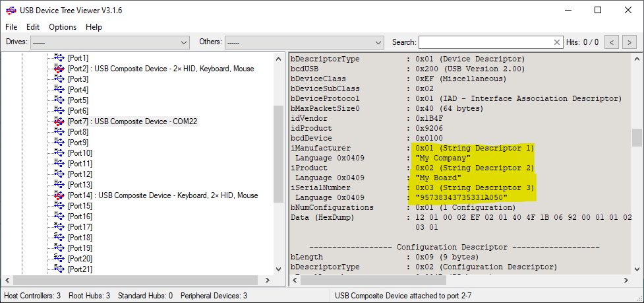This screenshot has width=644, height=303.
Task: Click "Peripheral Devices: 3" in status bar
Action: click(214, 296)
